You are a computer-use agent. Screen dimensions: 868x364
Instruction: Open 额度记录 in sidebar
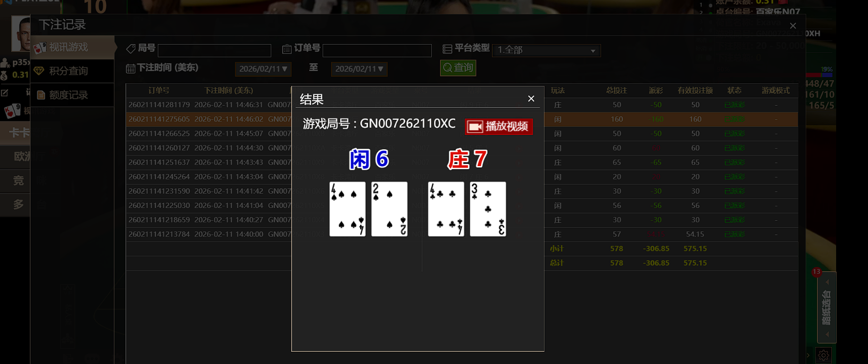(x=73, y=95)
